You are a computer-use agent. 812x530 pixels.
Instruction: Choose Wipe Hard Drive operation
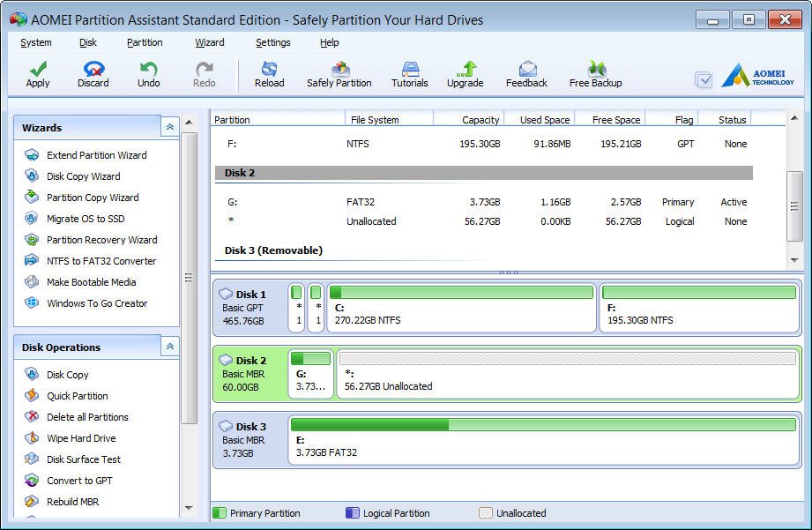(81, 438)
